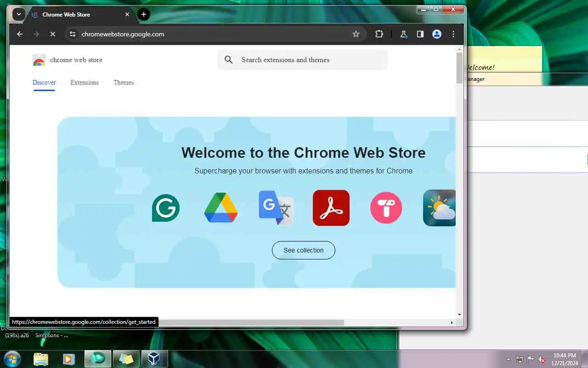588x368 pixels.
Task: Switch to the Extensions tab
Action: tap(85, 83)
